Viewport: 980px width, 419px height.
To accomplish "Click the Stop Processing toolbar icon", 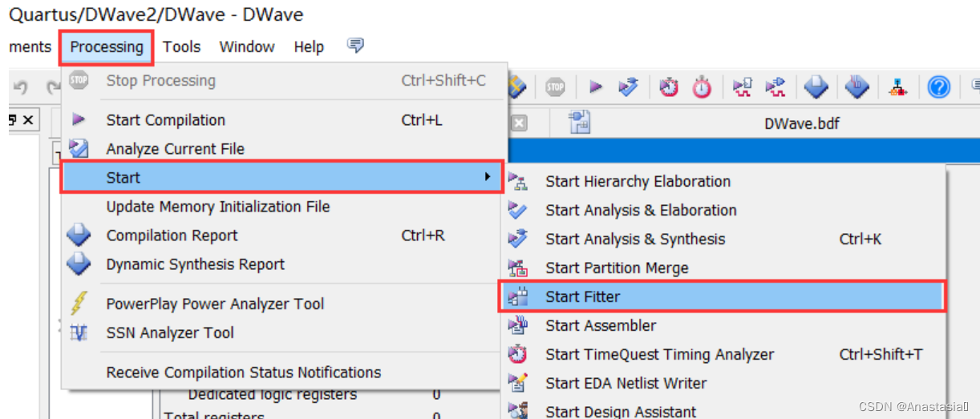I will (555, 87).
